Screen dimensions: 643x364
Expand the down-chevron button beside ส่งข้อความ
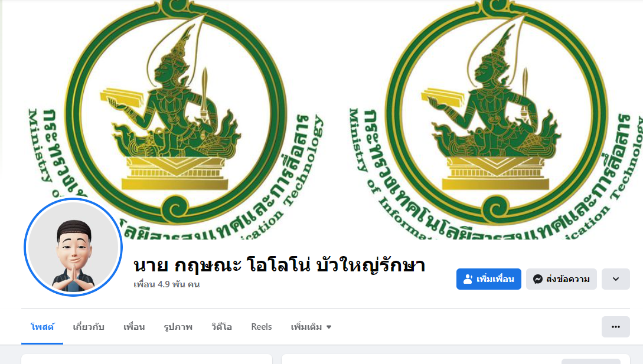pyautogui.click(x=615, y=279)
